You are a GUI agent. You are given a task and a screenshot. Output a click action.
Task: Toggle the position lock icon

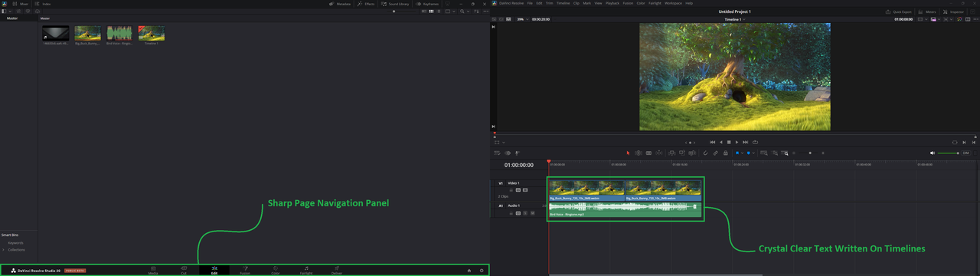(x=726, y=153)
